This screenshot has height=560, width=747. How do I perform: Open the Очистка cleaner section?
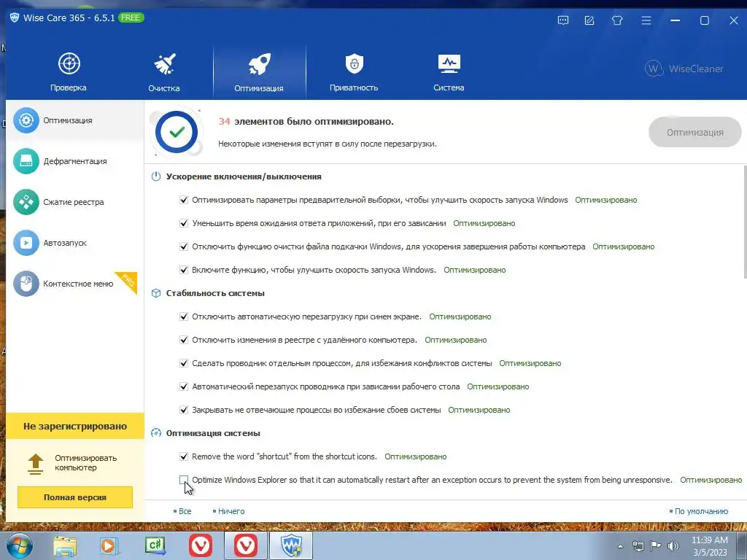click(x=164, y=72)
